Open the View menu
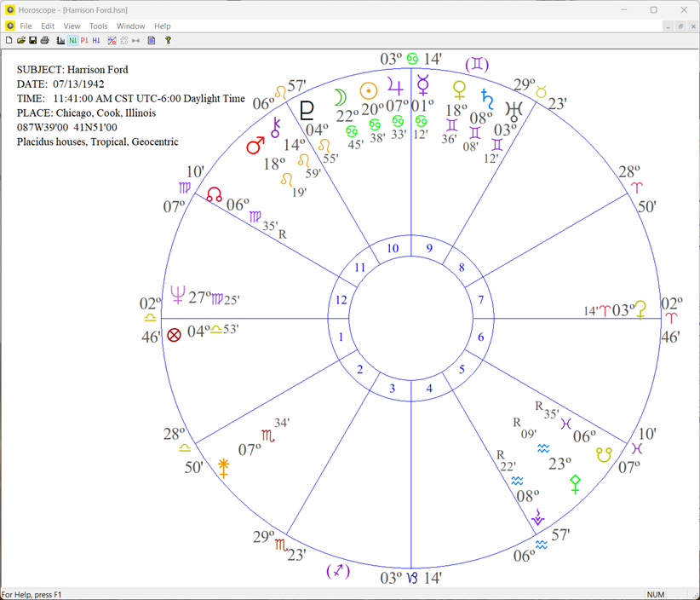This screenshot has height=600, width=700. 72,26
